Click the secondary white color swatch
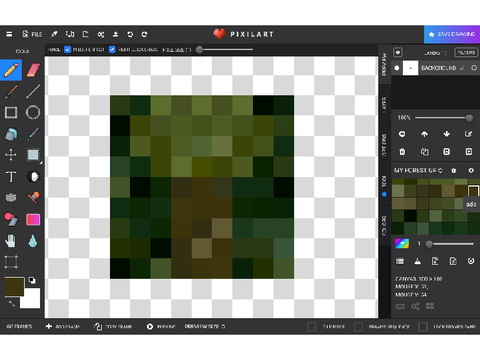The image size is (480, 360). click(32, 300)
